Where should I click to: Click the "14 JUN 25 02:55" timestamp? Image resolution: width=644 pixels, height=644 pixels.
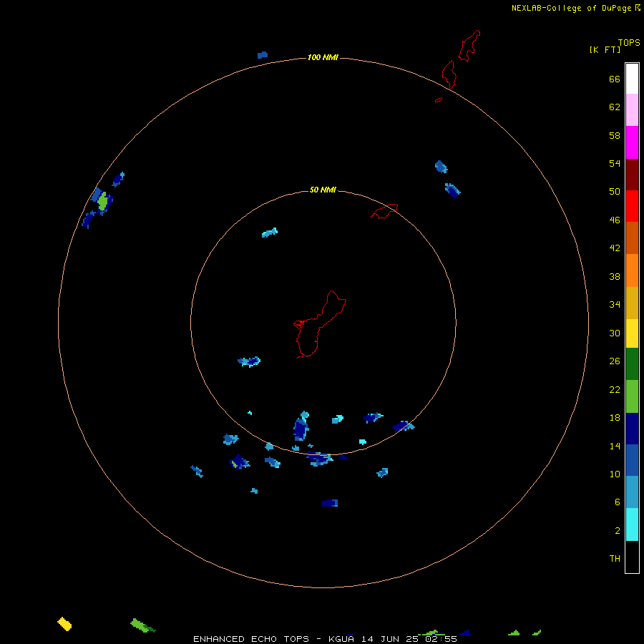tap(409, 639)
